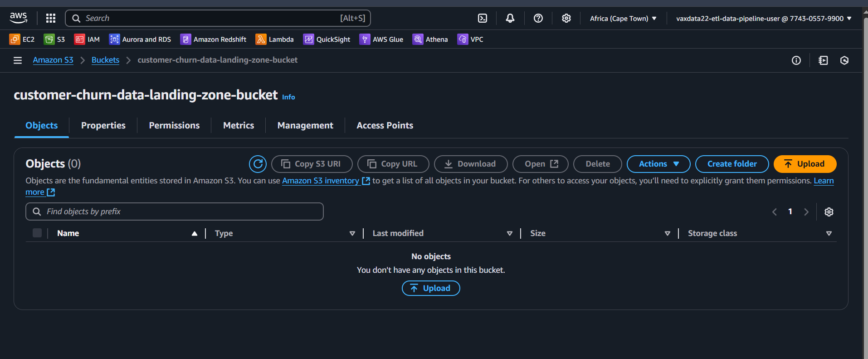The height and width of the screenshot is (359, 868).
Task: Click the orange Upload button
Action: point(805,164)
